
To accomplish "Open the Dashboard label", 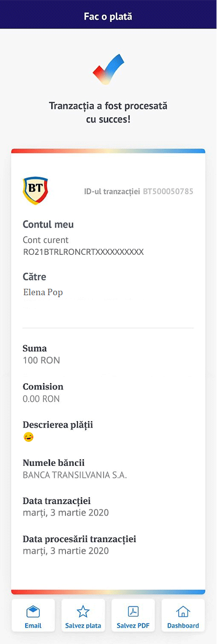I will 183,626.
